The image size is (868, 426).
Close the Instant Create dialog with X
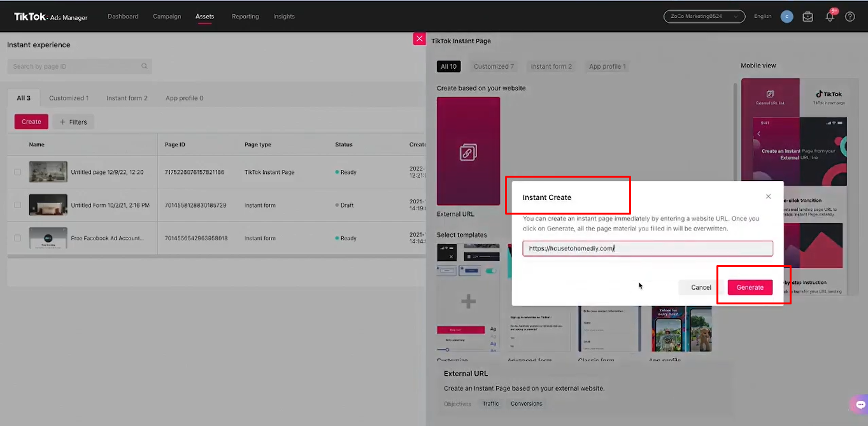[x=768, y=196]
